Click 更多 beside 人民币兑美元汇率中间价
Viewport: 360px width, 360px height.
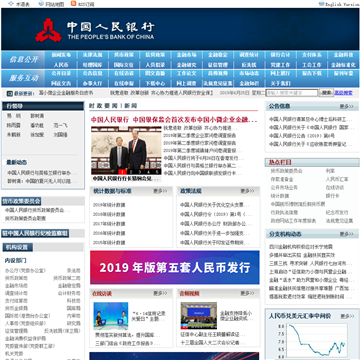click(347, 316)
